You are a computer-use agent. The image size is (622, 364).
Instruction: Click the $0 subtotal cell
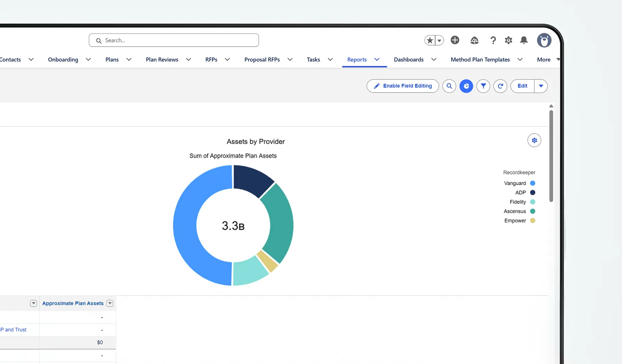(x=78, y=342)
